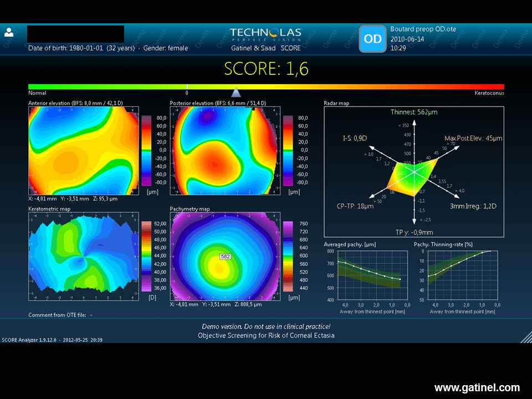Click the Technolas Perfect Vision logo
Image resolution: width=532 pixels, height=399 pixels.
click(265, 34)
